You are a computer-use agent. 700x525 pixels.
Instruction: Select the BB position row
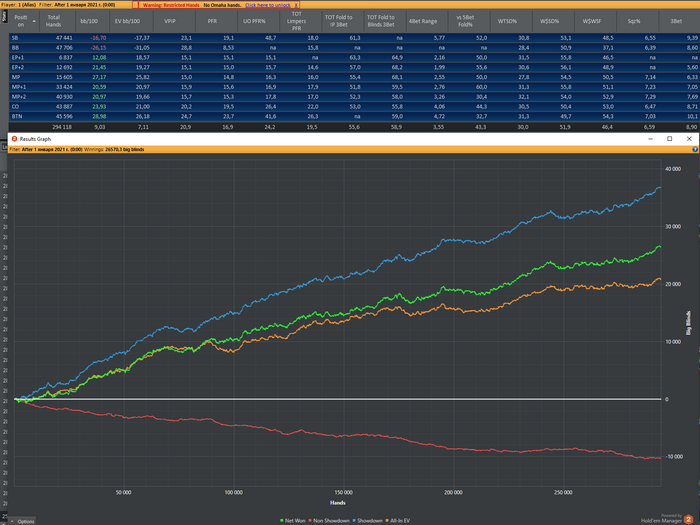point(354,48)
